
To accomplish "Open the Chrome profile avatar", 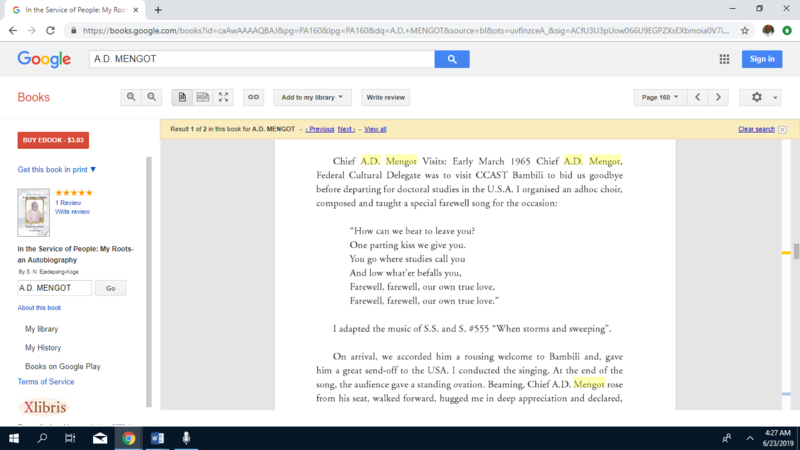I will pyautogui.click(x=768, y=31).
